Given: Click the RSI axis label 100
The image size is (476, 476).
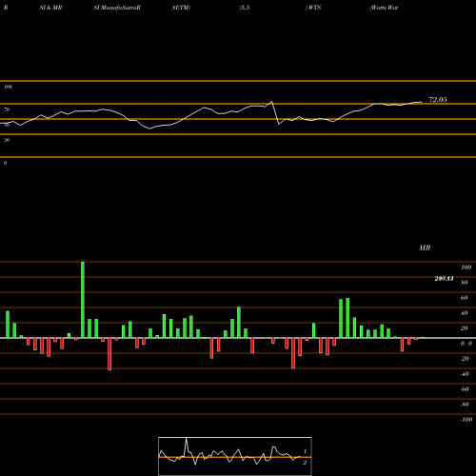Looking at the screenshot, I should pos(8,87).
